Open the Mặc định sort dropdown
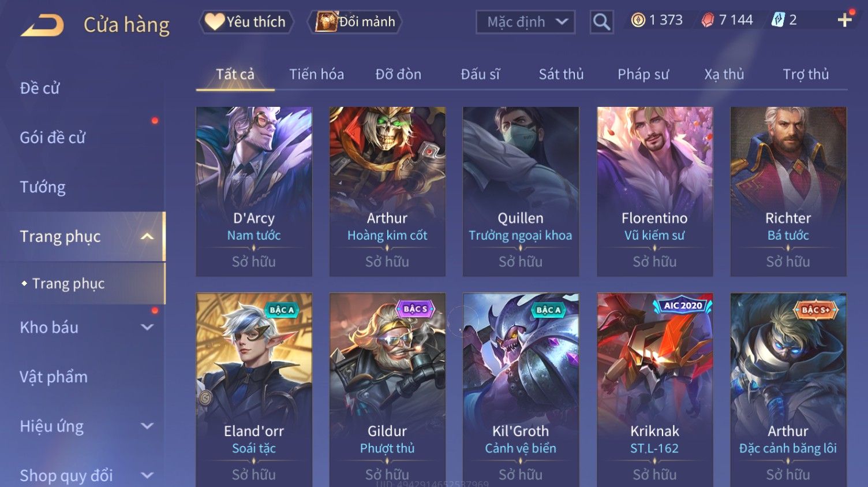 [525, 22]
